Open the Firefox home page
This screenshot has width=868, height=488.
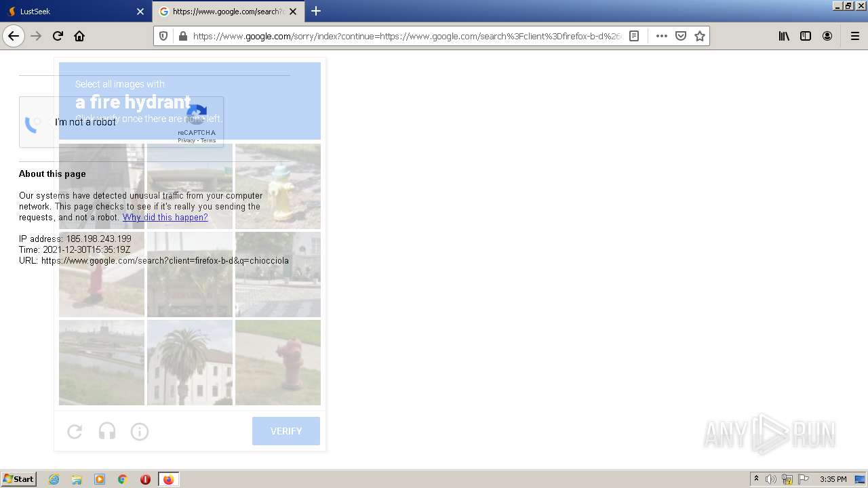tap(79, 36)
